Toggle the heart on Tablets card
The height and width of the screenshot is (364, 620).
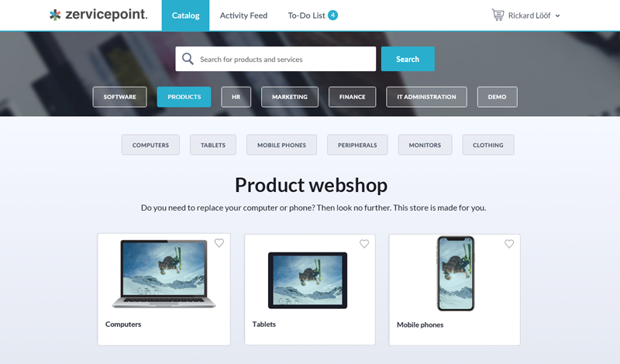click(x=364, y=244)
